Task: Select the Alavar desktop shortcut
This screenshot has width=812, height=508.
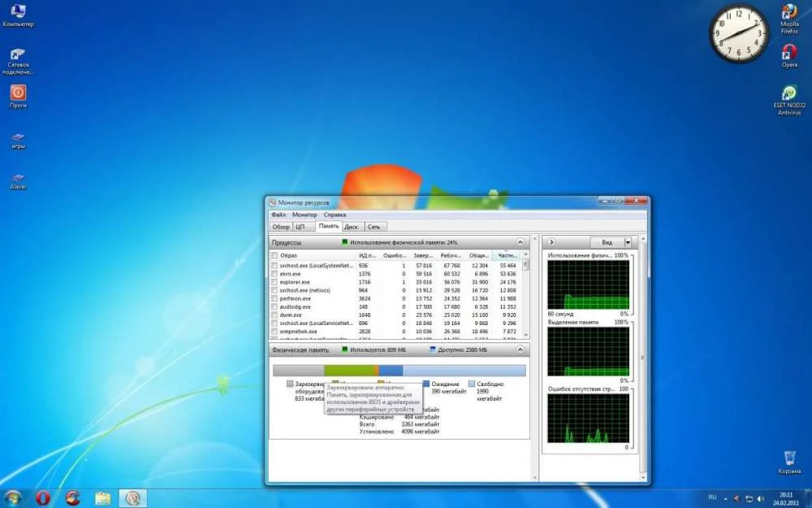Action: pos(18,181)
